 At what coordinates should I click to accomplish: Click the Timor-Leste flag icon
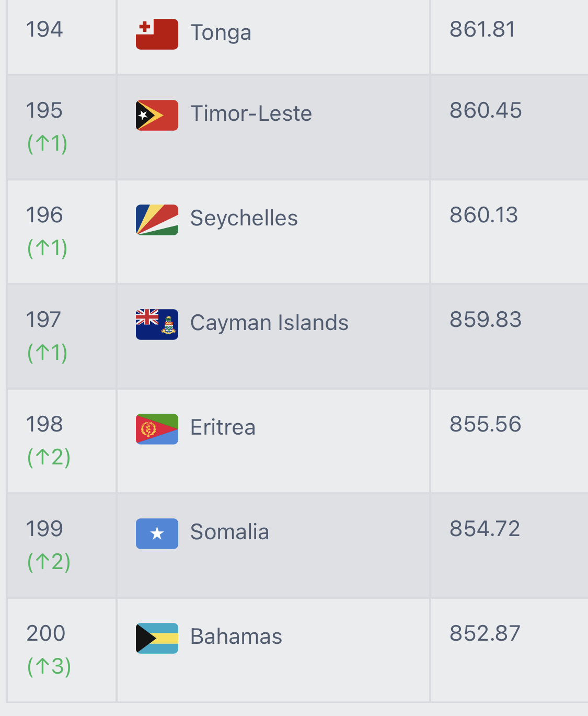coord(157,115)
